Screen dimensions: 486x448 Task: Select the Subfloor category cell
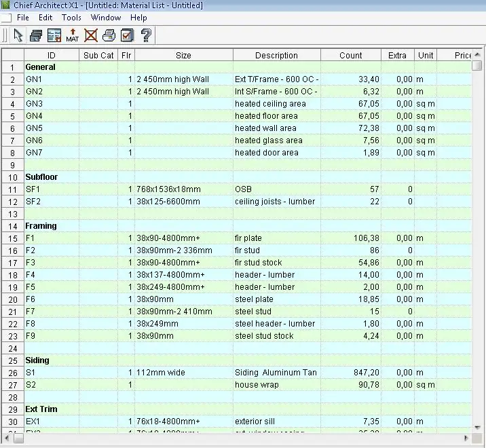(x=52, y=177)
